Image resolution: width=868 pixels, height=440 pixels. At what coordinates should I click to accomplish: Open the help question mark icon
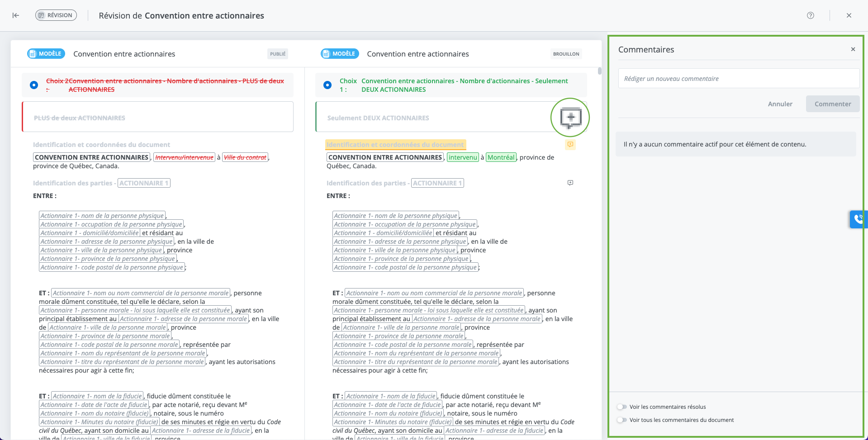(810, 15)
